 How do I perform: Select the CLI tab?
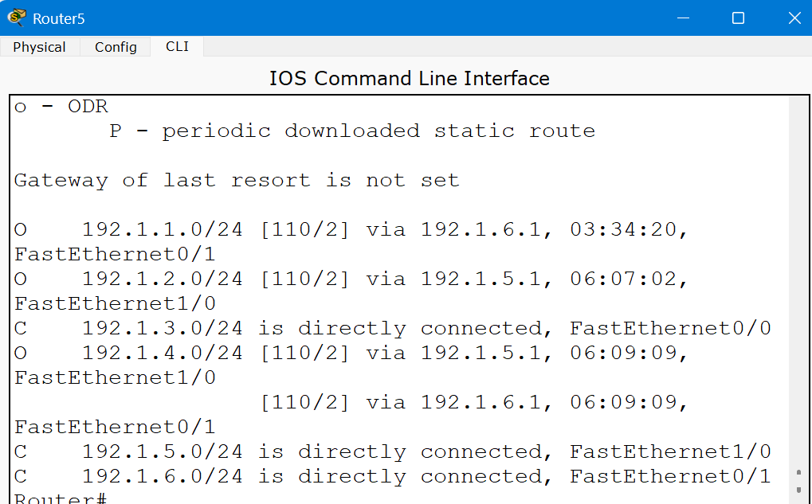pos(177,46)
